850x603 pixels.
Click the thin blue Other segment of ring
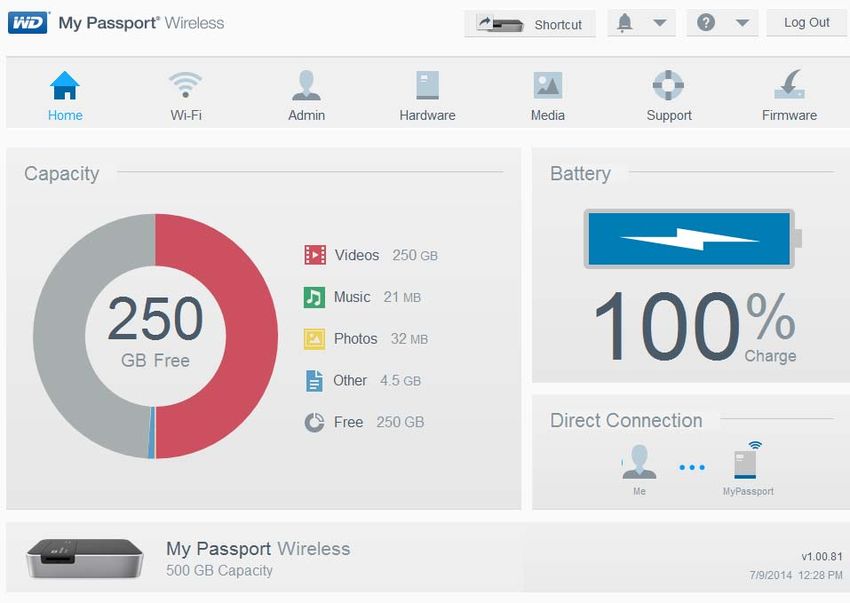click(x=152, y=432)
